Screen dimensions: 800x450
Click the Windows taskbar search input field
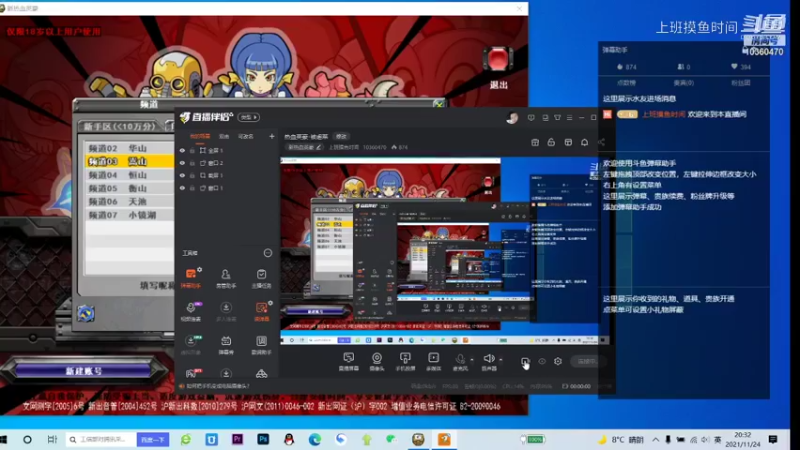point(102,439)
